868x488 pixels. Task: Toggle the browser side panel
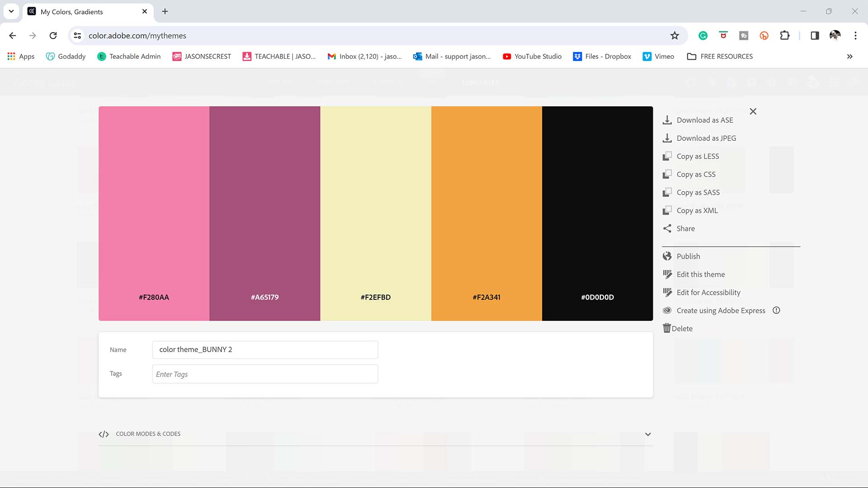(x=815, y=36)
